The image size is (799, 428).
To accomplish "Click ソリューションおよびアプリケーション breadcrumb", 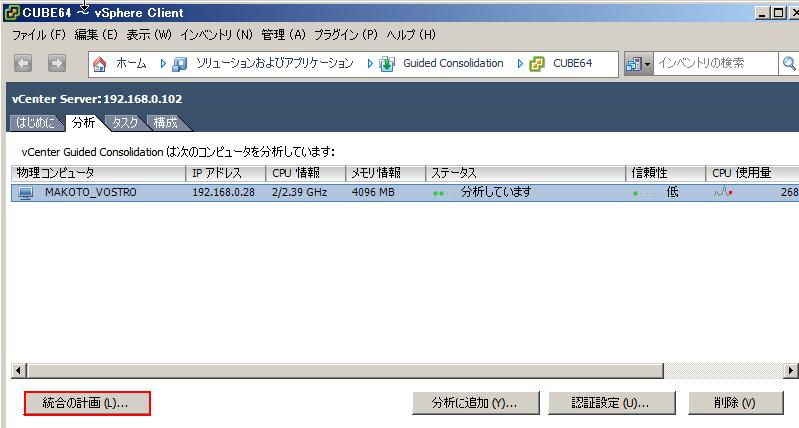I will pos(275,64).
